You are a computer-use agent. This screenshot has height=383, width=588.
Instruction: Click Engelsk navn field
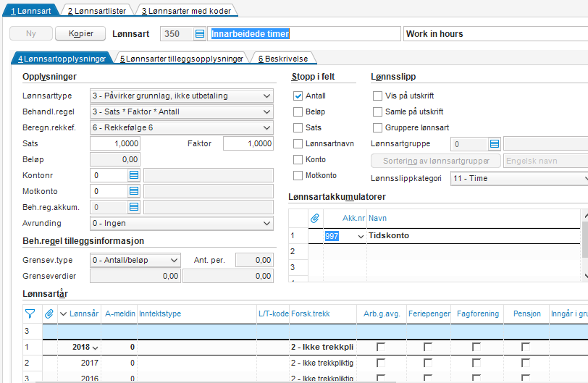coord(545,161)
